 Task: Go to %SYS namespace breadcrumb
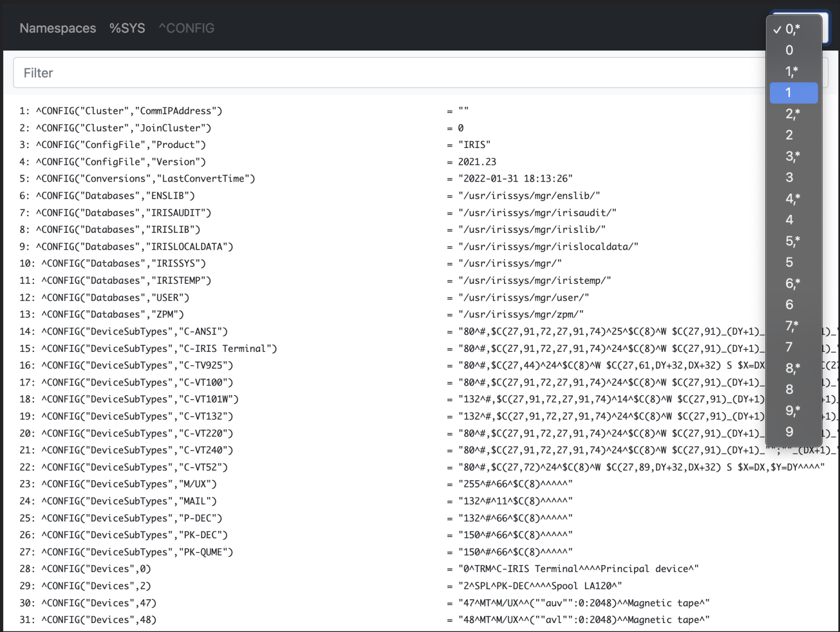127,28
